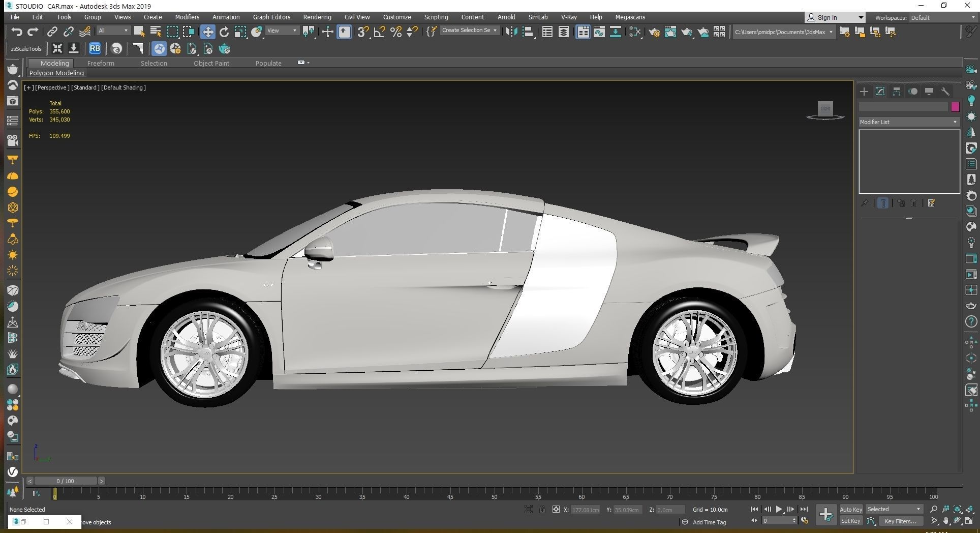This screenshot has width=980, height=533.
Task: Open Key Filters dialog
Action: click(x=900, y=521)
